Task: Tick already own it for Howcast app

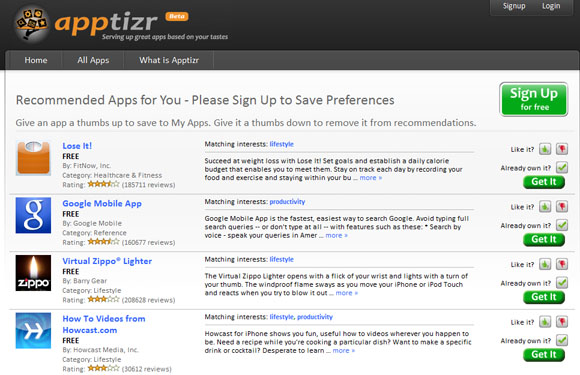Action: click(x=562, y=340)
